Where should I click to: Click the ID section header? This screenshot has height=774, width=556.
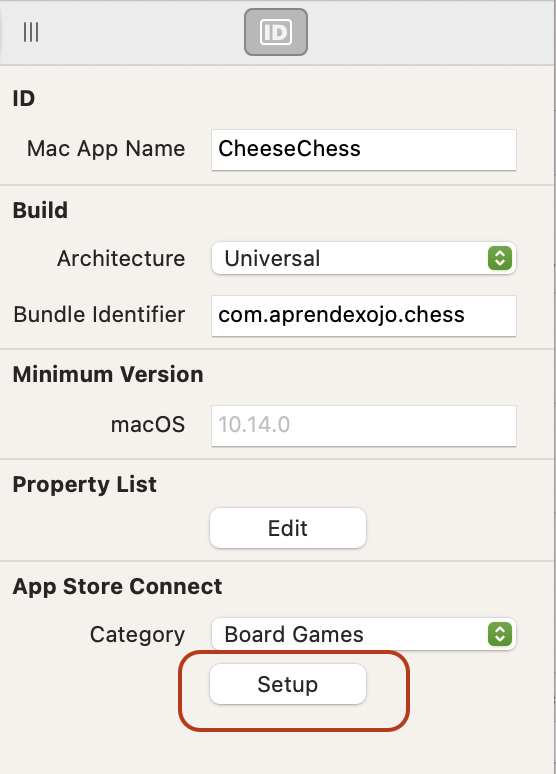[24, 99]
